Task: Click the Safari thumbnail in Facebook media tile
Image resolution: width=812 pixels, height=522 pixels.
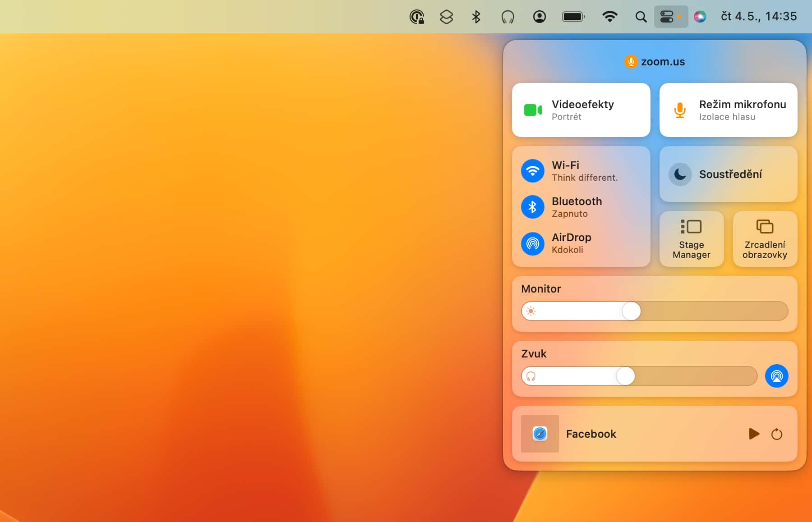Action: (x=540, y=434)
